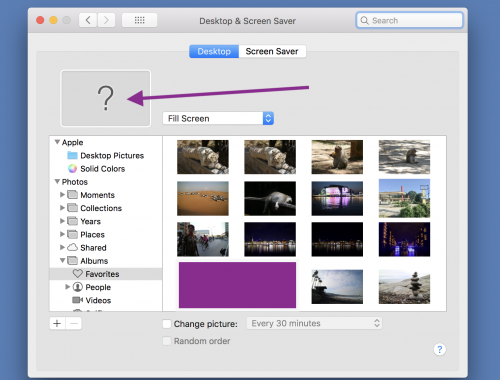Select Years in sidebar
The image size is (500, 380).
click(90, 221)
